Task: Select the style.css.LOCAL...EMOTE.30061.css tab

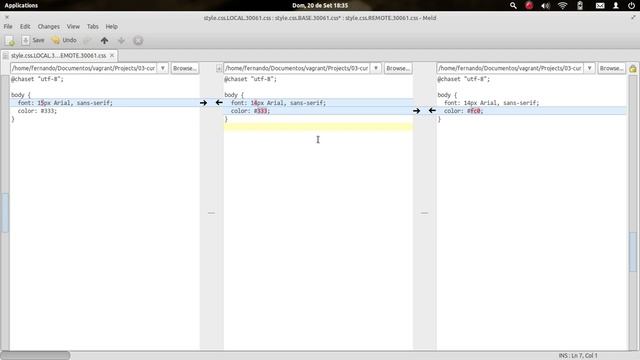Action: click(58, 55)
